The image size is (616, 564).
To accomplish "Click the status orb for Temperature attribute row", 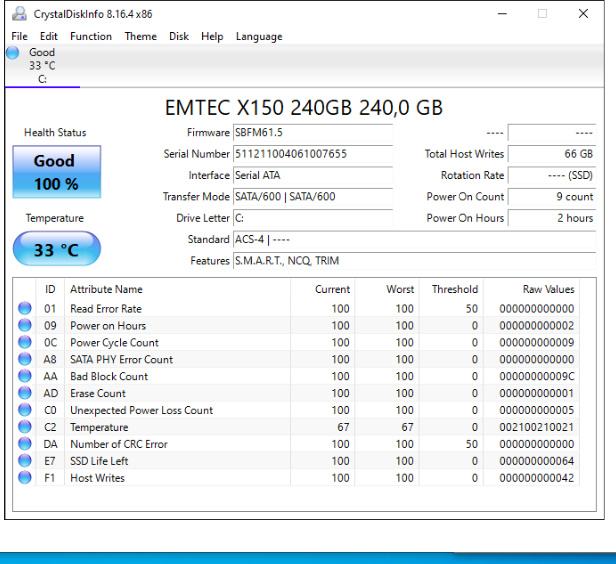I will pos(23,428).
